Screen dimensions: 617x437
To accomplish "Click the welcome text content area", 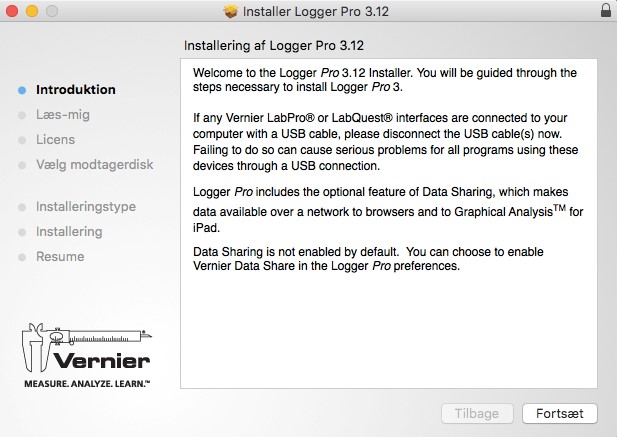I will [x=389, y=223].
